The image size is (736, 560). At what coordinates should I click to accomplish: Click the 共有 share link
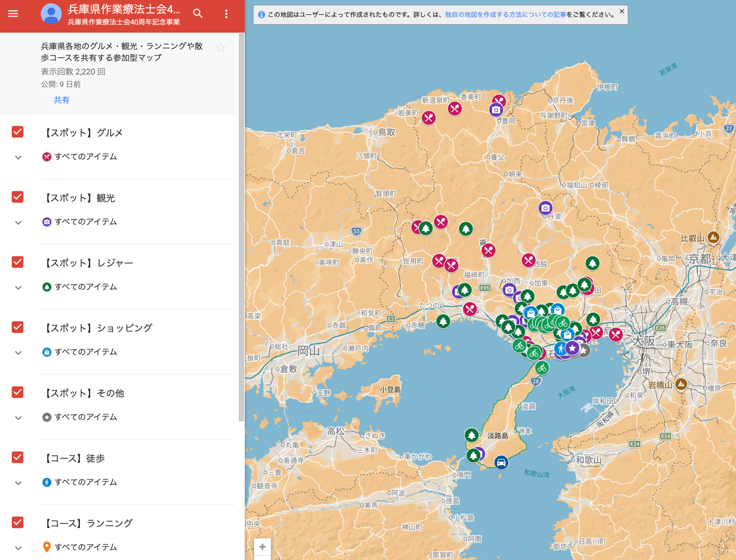click(x=61, y=100)
